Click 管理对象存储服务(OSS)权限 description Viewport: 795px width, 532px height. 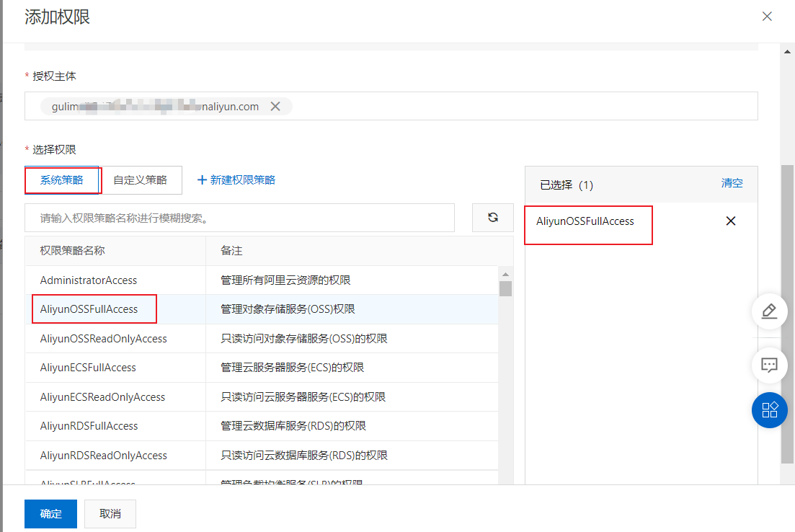288,309
